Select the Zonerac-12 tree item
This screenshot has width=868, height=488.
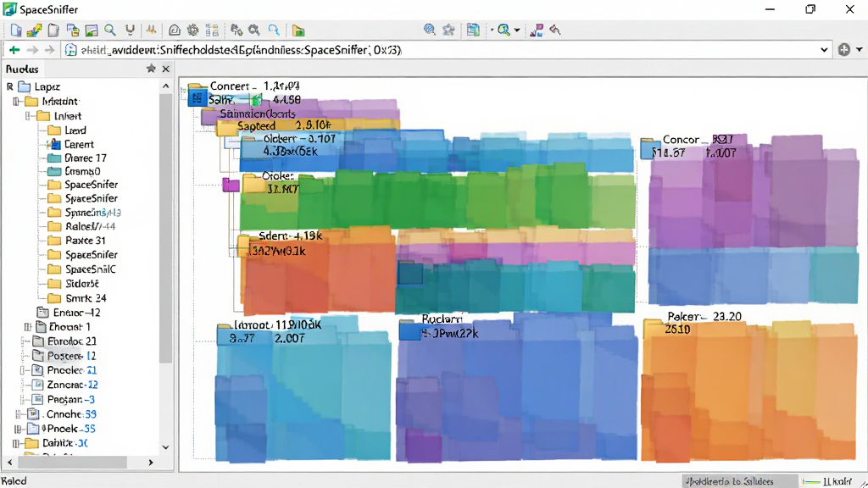point(72,385)
